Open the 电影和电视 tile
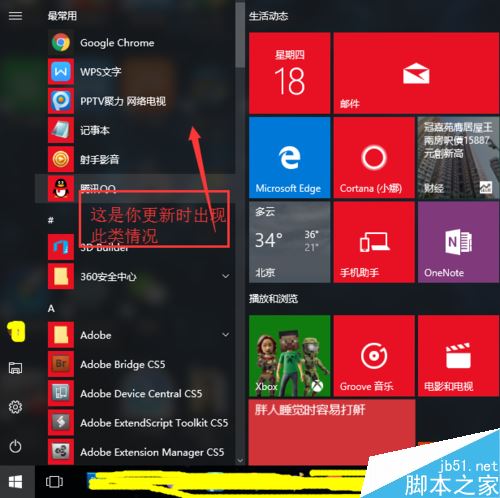The height and width of the screenshot is (498, 500). coord(459,356)
